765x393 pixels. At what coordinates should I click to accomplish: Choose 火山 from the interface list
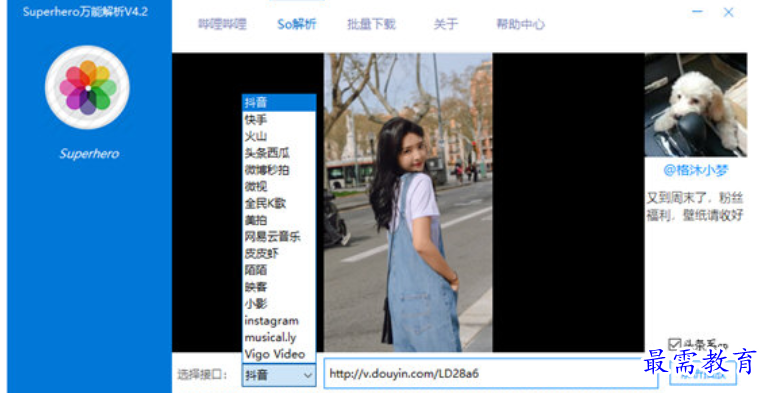click(x=279, y=136)
